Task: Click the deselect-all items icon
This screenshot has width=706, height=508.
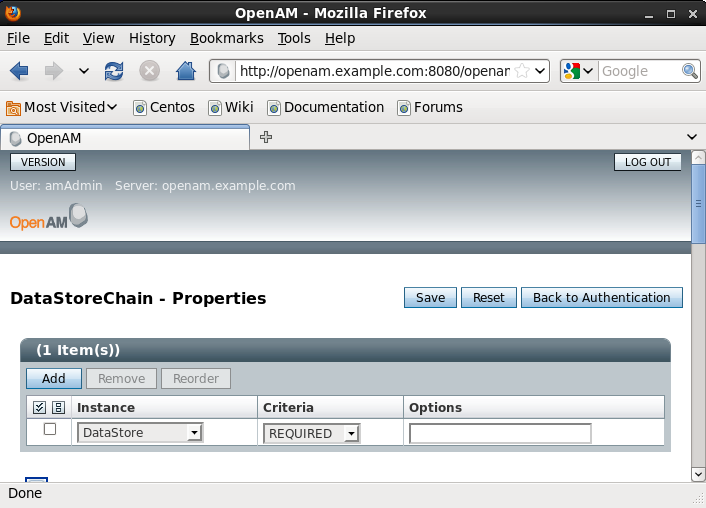Action: [x=58, y=407]
